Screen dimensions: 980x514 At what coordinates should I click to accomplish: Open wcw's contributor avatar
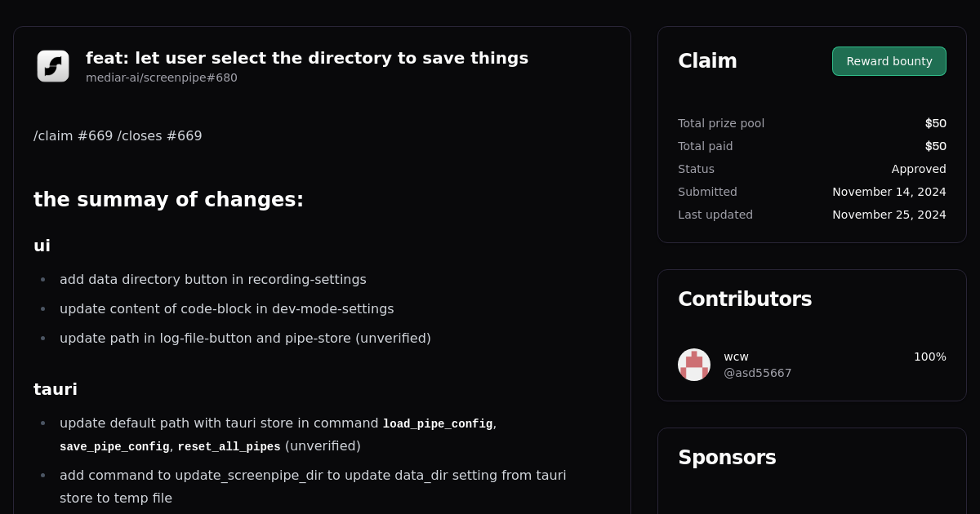pos(693,364)
